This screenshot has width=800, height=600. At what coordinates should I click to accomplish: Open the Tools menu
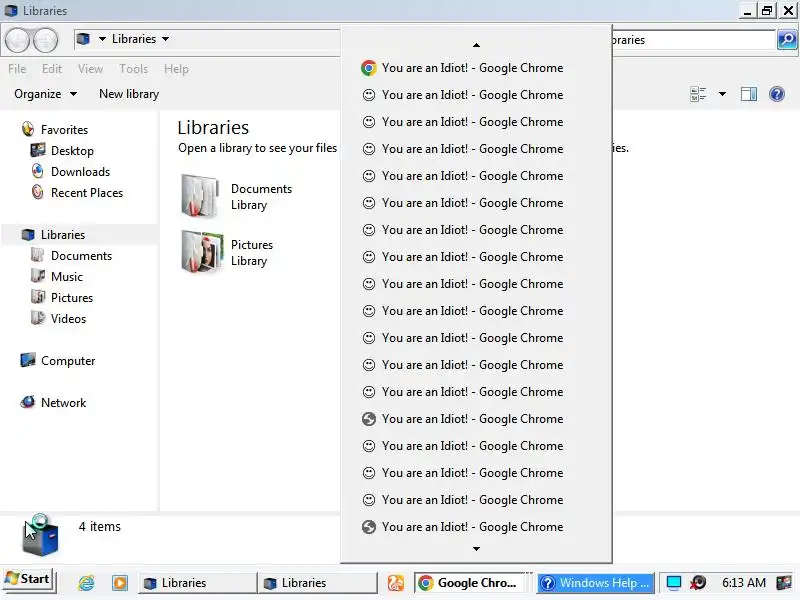(x=133, y=69)
